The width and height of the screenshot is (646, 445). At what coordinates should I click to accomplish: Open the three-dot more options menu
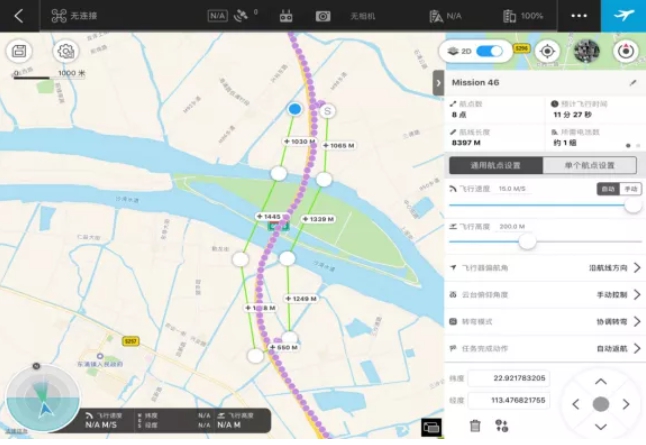pyautogui.click(x=579, y=16)
